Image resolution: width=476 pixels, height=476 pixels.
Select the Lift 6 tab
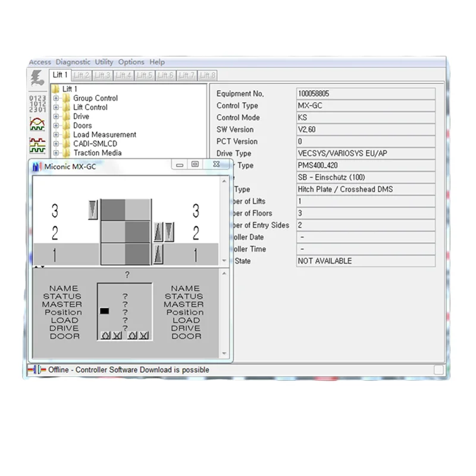165,76
